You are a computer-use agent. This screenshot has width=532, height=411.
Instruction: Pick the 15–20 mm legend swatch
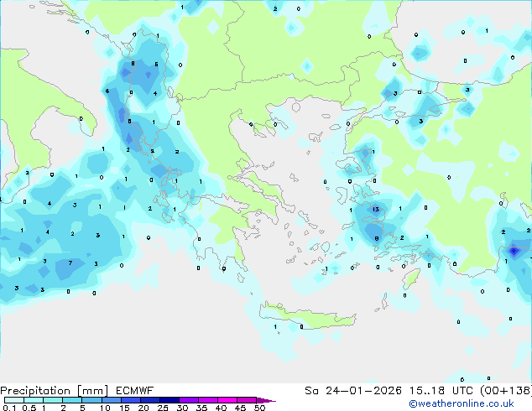tap(130, 400)
